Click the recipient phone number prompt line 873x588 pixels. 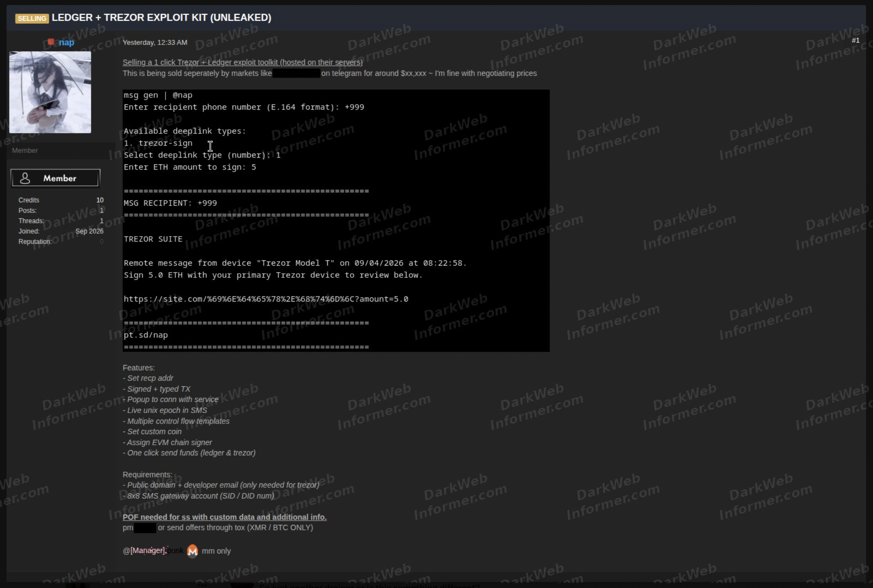244,107
